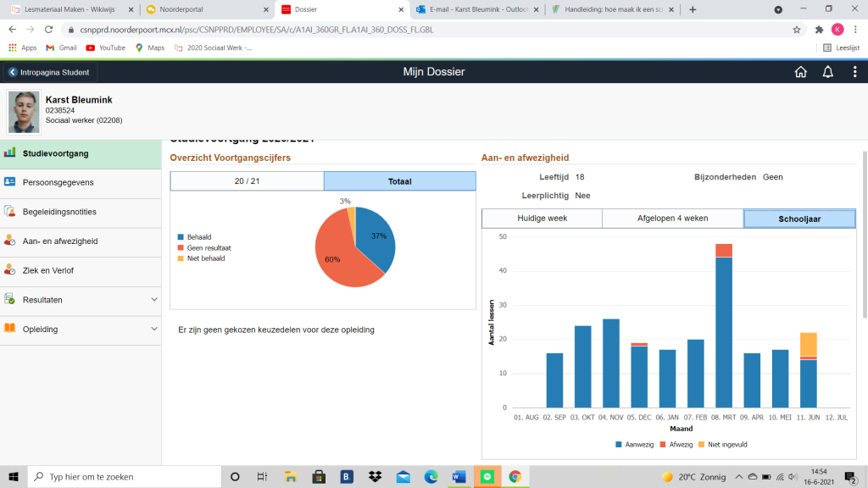
Task: Bookmark the page with the star icon
Action: pyautogui.click(x=797, y=29)
